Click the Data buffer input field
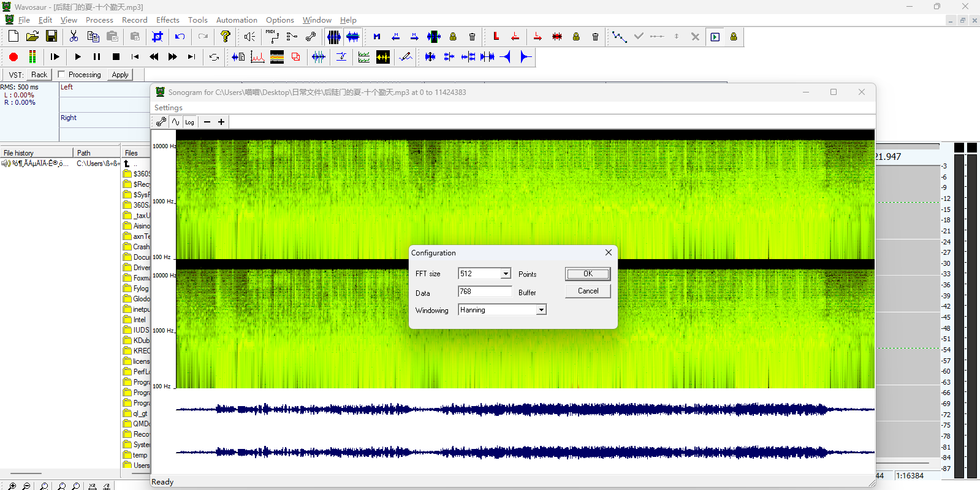980x490 pixels. point(484,292)
